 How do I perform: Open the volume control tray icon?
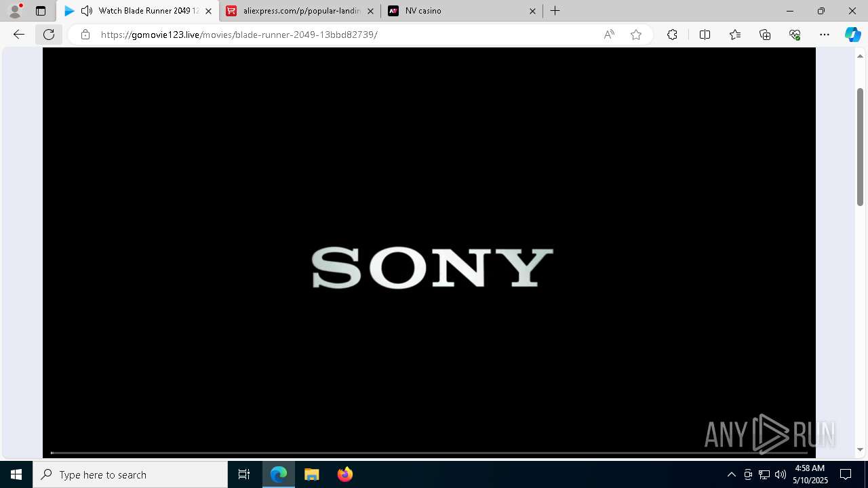(781, 474)
